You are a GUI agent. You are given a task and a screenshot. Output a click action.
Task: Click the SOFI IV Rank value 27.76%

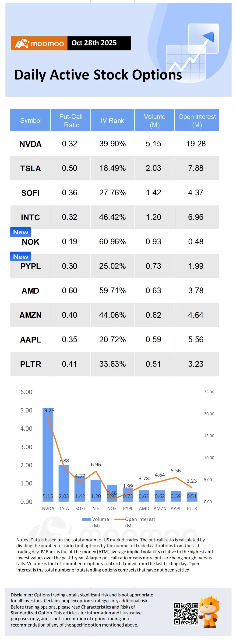112,193
